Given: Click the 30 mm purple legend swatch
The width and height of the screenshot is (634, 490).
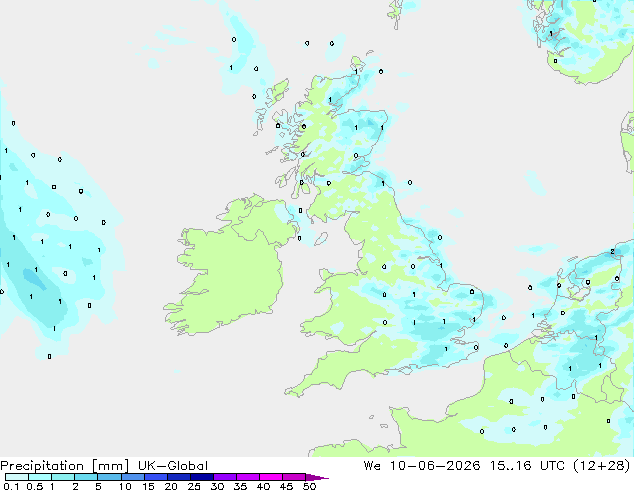Looking at the screenshot, I should point(224,477).
